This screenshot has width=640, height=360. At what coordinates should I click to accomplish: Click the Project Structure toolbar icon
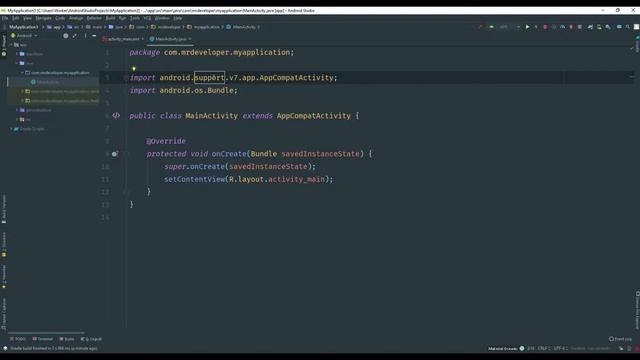[x=619, y=27]
